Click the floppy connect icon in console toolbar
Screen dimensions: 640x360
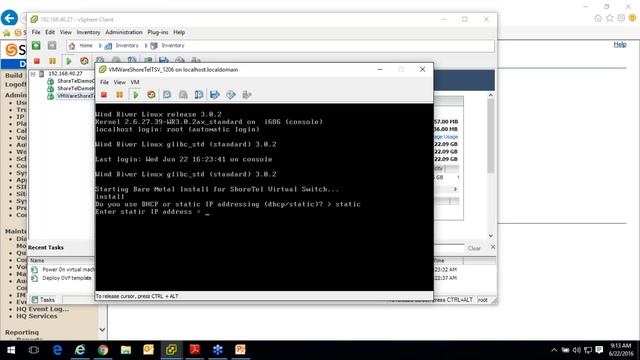pyautogui.click(x=215, y=95)
